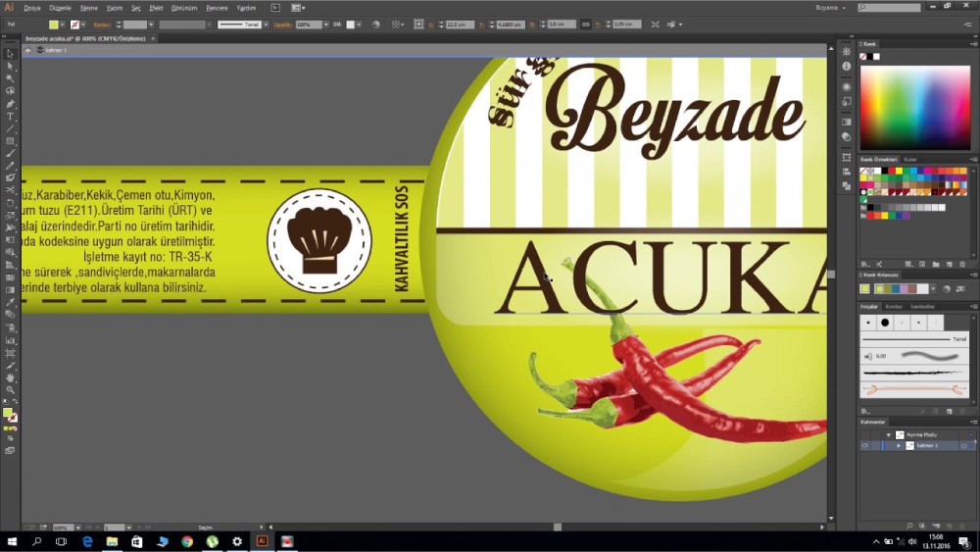Open the Pathfinder panel icon in dock

847,185
